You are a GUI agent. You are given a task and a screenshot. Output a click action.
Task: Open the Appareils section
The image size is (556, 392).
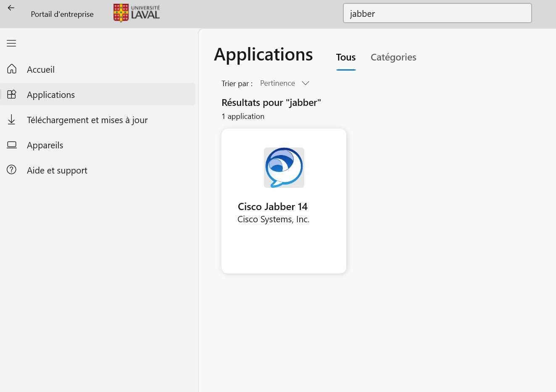point(45,145)
